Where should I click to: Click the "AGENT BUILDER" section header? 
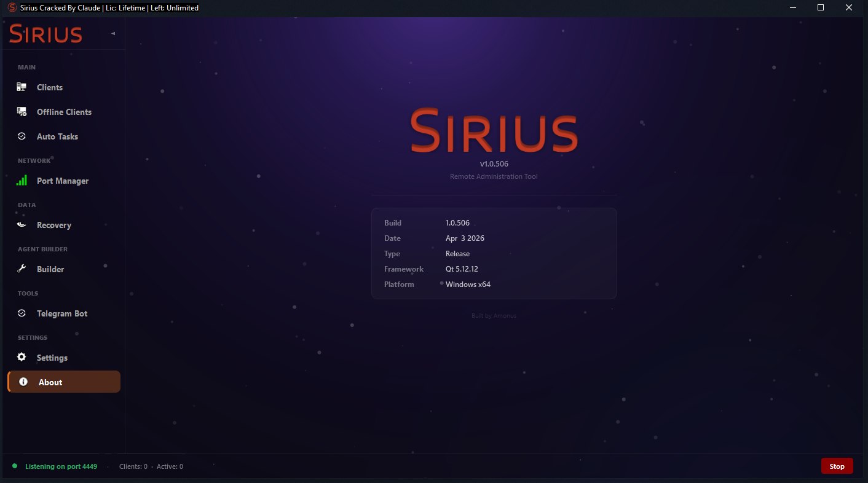click(x=42, y=249)
